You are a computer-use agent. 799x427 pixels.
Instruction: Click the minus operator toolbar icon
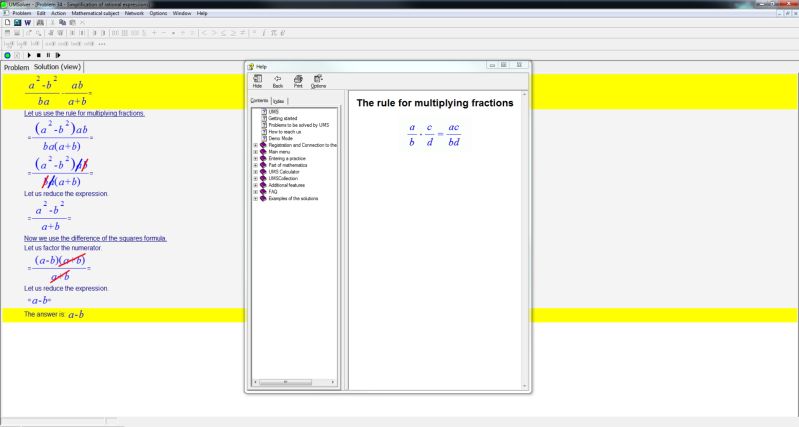[164, 33]
